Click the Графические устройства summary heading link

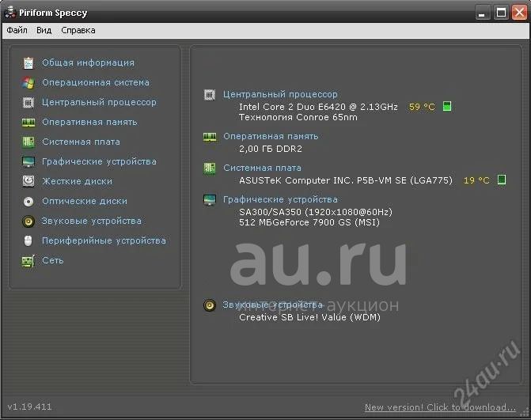click(280, 199)
